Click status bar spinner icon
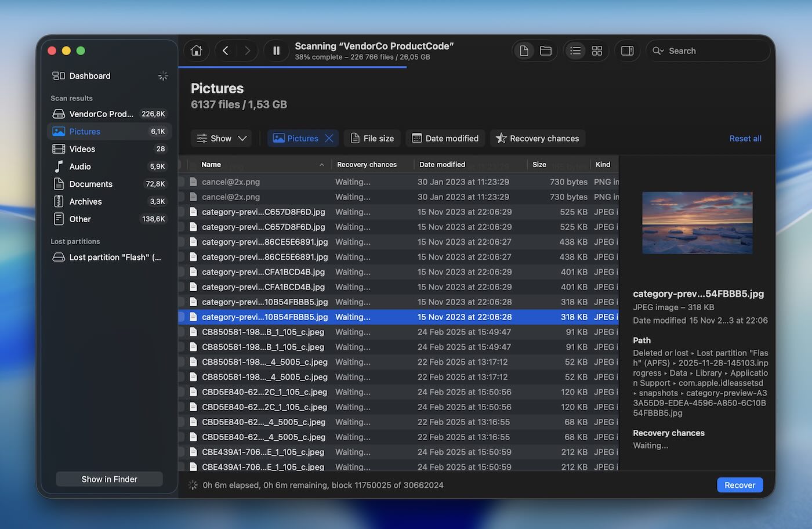This screenshot has height=529, width=812. pos(193,485)
